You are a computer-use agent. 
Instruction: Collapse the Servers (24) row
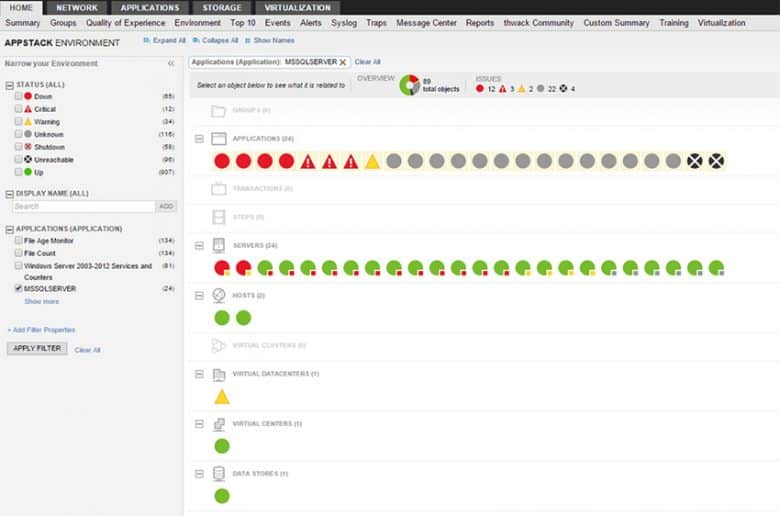(199, 246)
